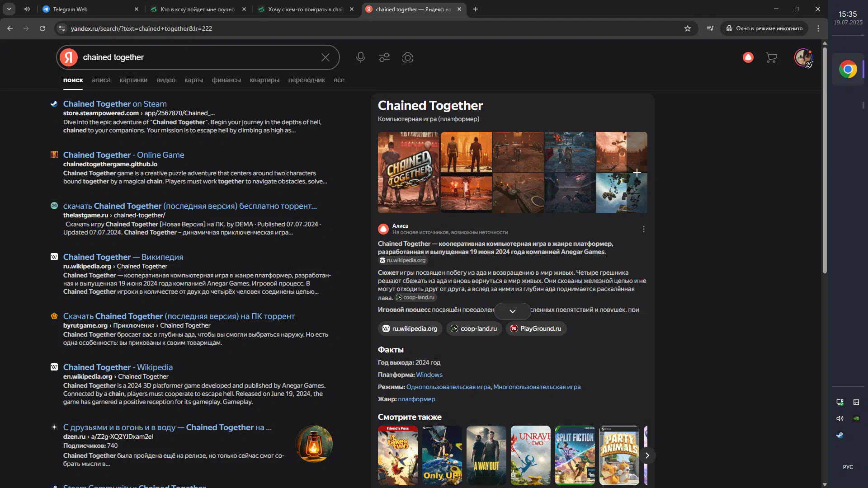Open a new browser tab
The height and width of the screenshot is (488, 868).
476,9
